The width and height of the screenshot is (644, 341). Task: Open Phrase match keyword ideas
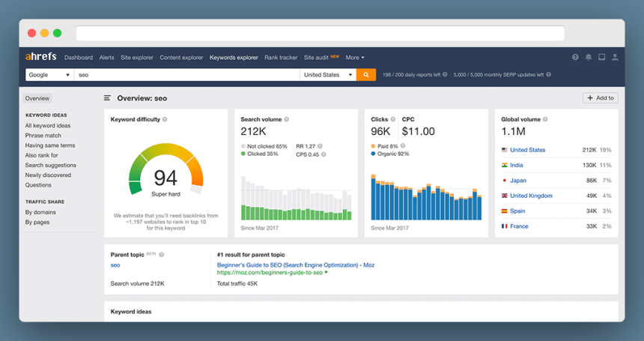[x=43, y=136]
